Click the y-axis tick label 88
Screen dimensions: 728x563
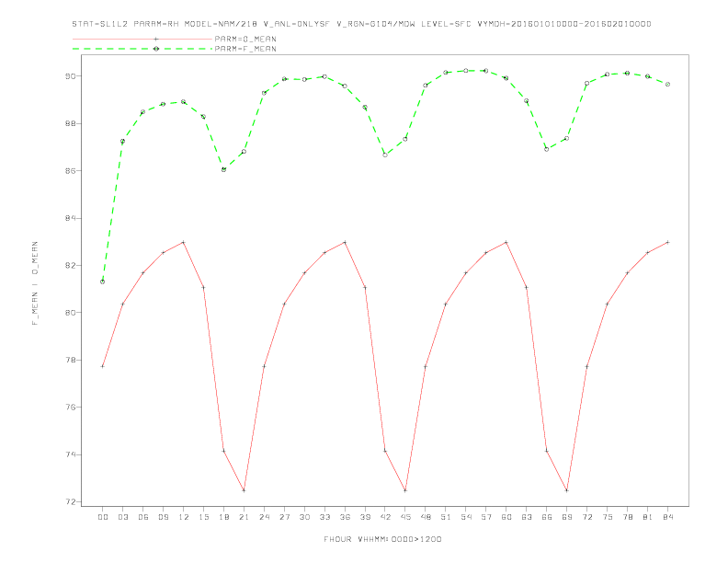(70, 123)
